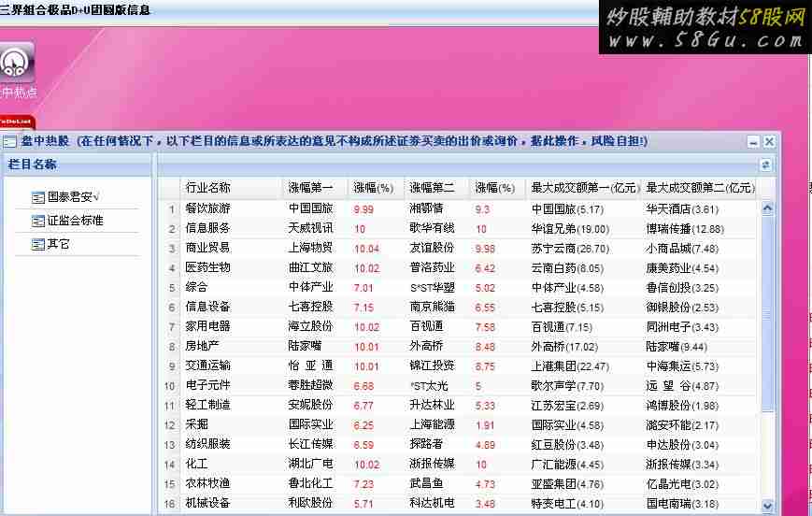Viewport: 812px width, 516px height.
Task: Click stock 中国国旅 in 涨幅第一 column
Action: [311, 208]
